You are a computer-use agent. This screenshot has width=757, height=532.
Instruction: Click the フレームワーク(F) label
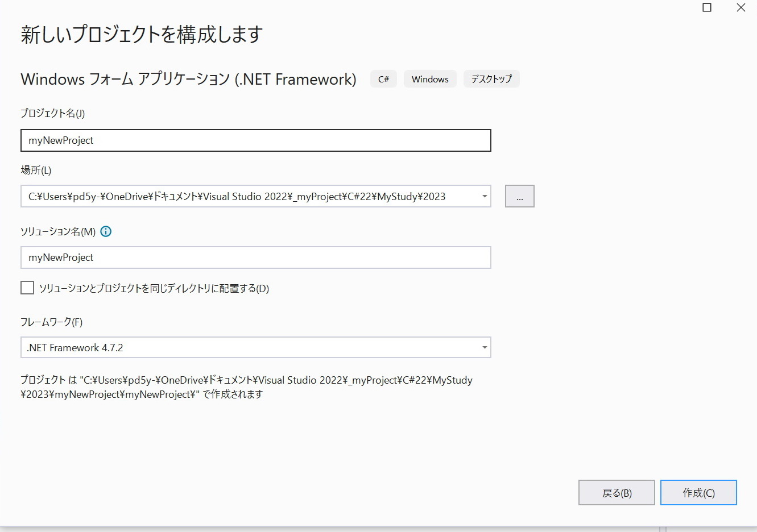tap(52, 322)
